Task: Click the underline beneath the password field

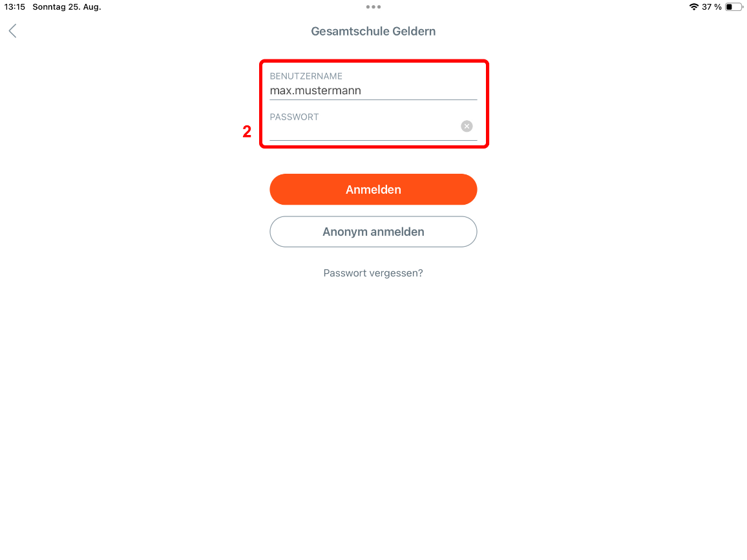Action: coord(373,140)
